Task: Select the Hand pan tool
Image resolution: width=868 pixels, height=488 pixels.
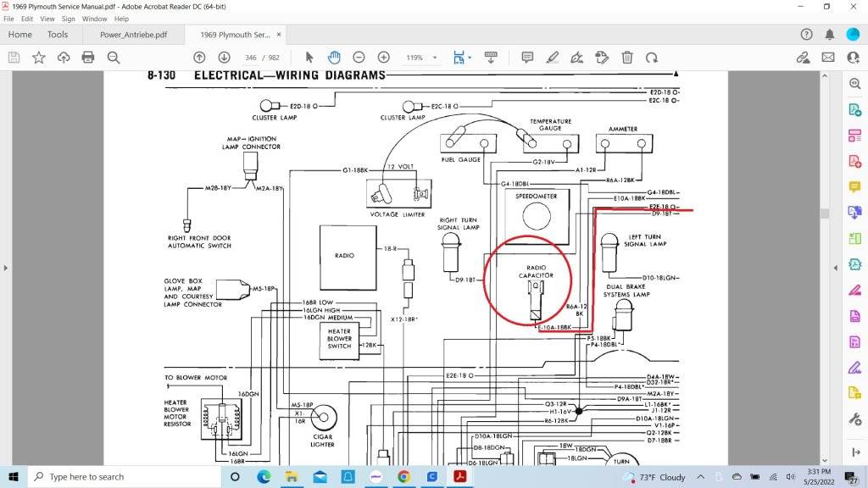Action: point(334,58)
